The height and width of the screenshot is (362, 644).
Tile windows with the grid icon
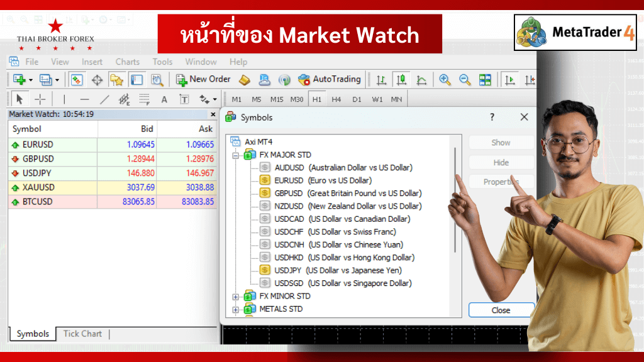pos(485,80)
